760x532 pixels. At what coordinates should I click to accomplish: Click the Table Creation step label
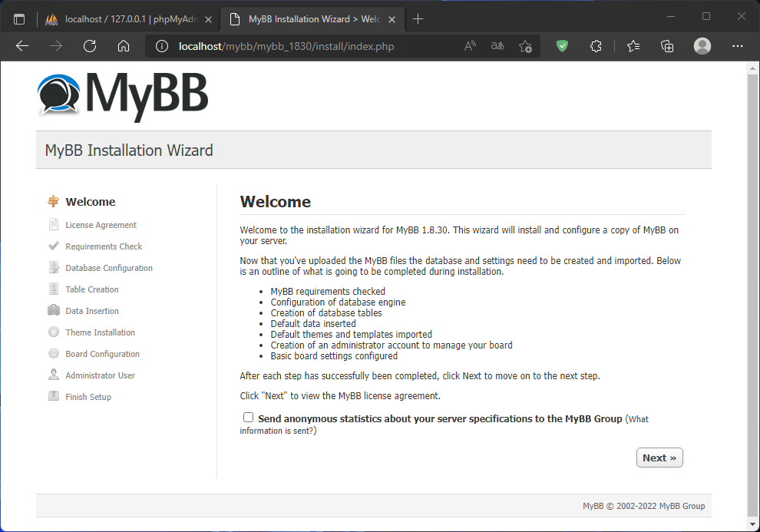[92, 289]
